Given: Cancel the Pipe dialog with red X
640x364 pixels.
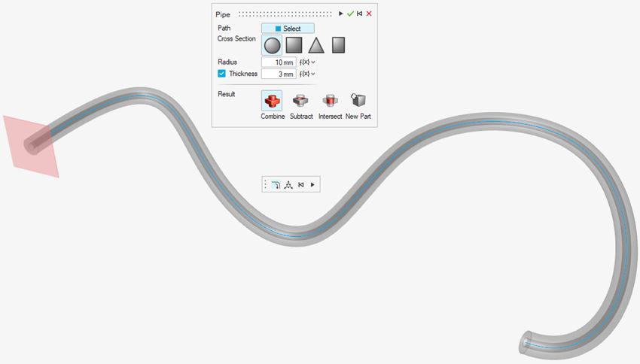Looking at the screenshot, I should (369, 14).
